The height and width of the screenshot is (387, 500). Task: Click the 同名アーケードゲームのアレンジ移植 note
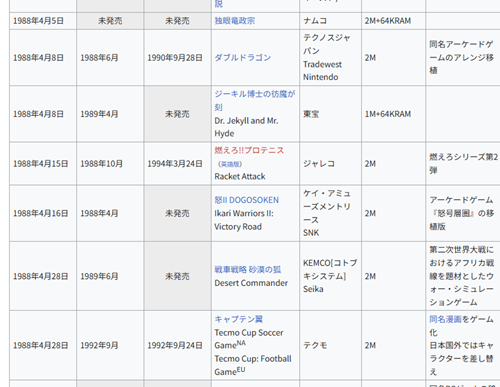click(461, 57)
